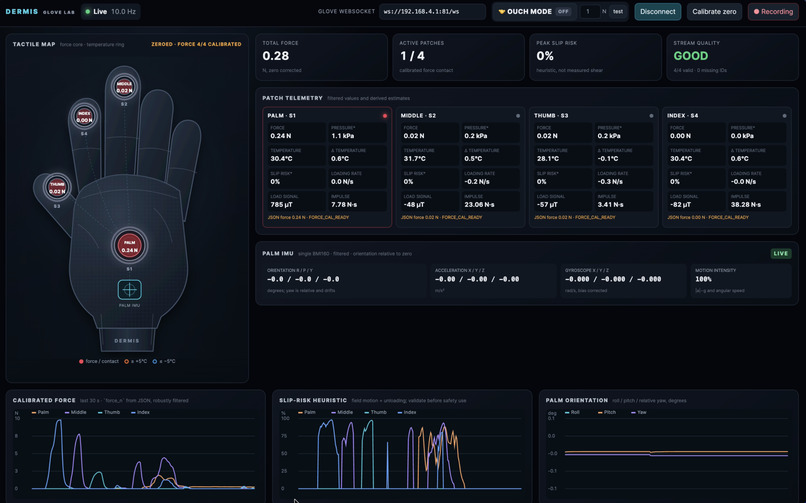Click the +5°C orange legend ring
The width and height of the screenshot is (806, 503).
(126, 361)
